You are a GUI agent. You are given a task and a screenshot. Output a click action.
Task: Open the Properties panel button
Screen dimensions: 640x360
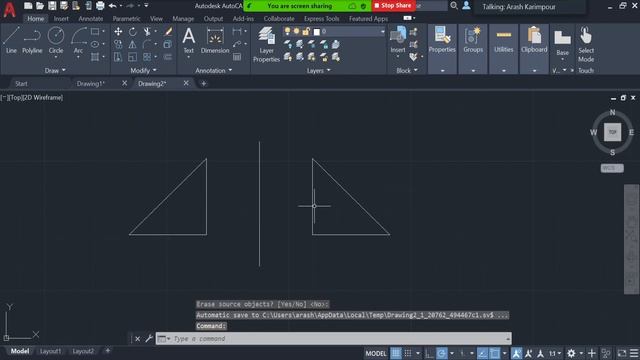pyautogui.click(x=442, y=40)
